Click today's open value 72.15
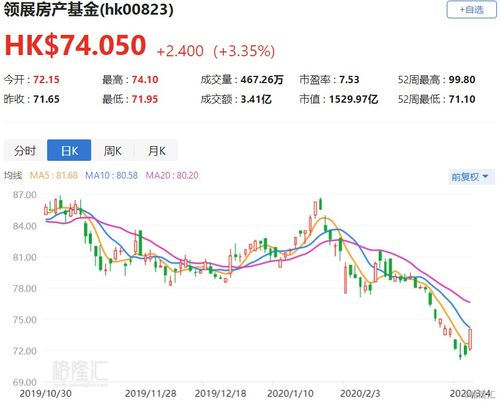 pos(46,80)
